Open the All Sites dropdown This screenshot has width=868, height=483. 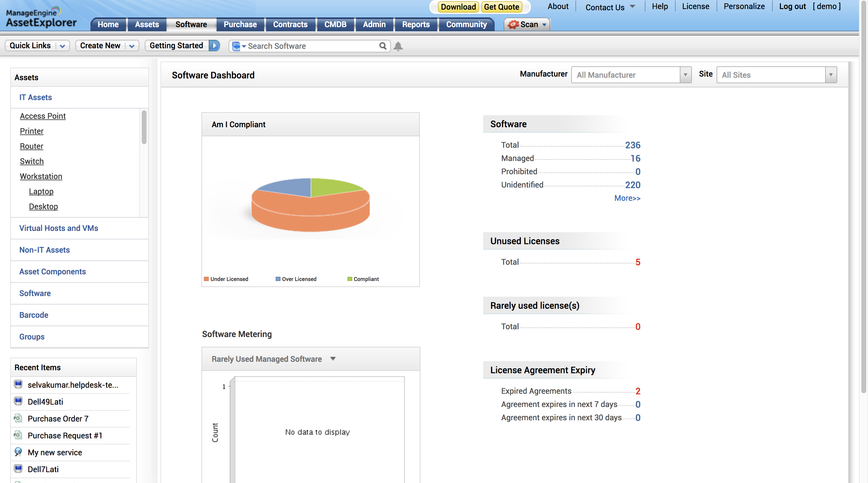pyautogui.click(x=776, y=75)
